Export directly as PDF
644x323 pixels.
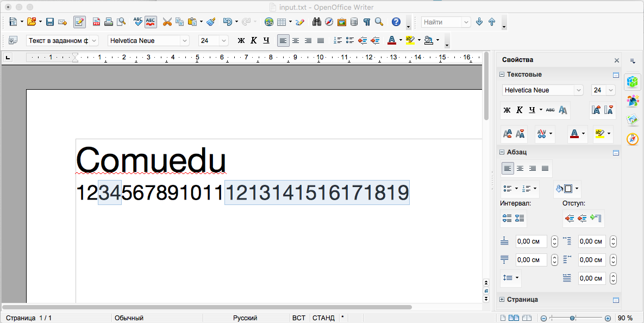point(96,22)
